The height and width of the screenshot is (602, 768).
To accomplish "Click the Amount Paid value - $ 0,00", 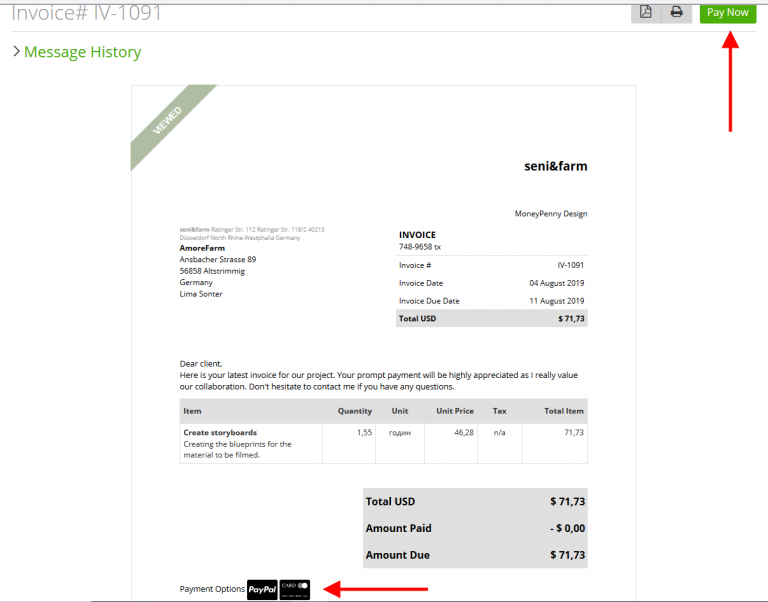I will (x=567, y=529).
